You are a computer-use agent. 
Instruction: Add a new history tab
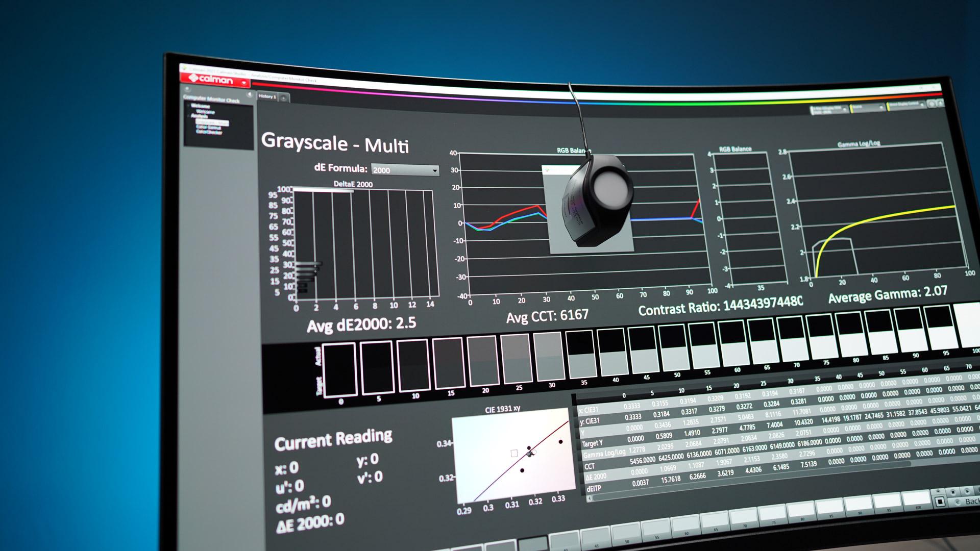[284, 97]
